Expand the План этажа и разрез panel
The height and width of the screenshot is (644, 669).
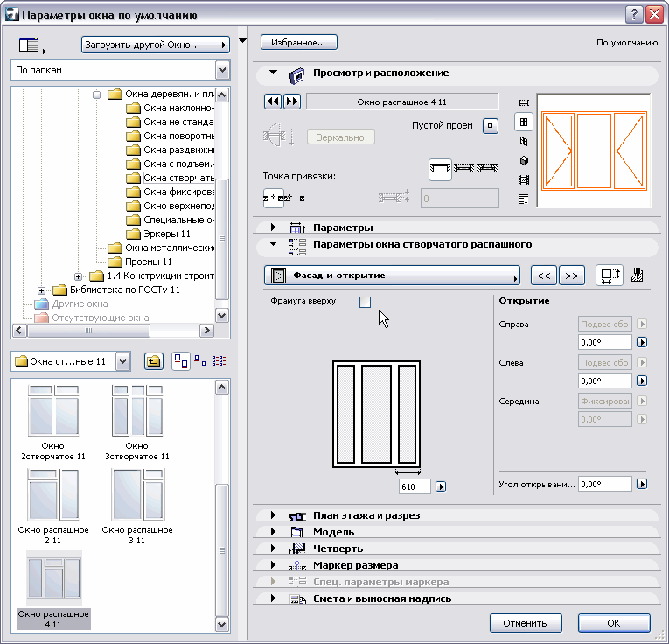274,515
